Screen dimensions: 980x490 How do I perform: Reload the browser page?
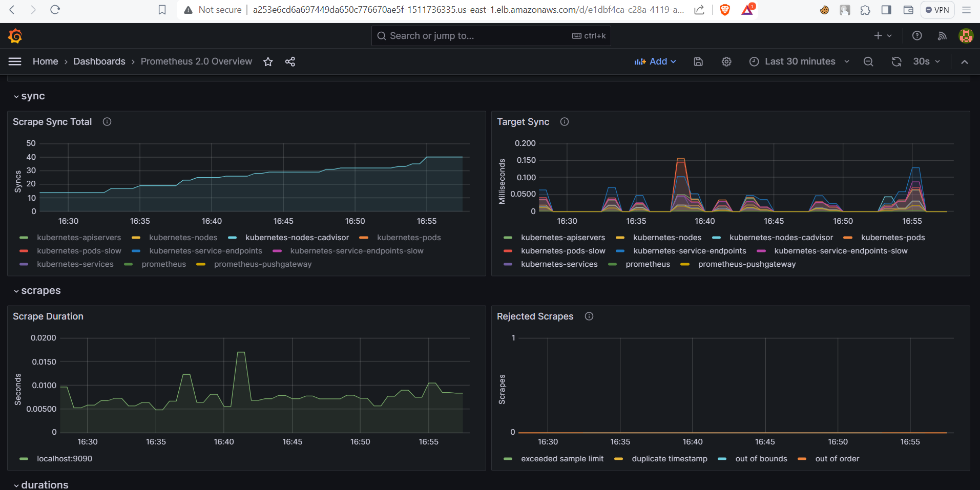[55, 10]
